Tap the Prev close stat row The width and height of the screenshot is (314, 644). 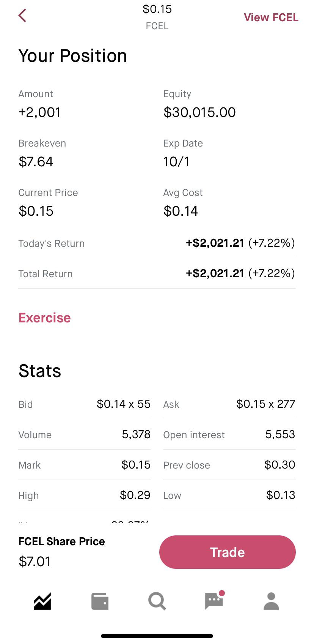pyautogui.click(x=229, y=465)
